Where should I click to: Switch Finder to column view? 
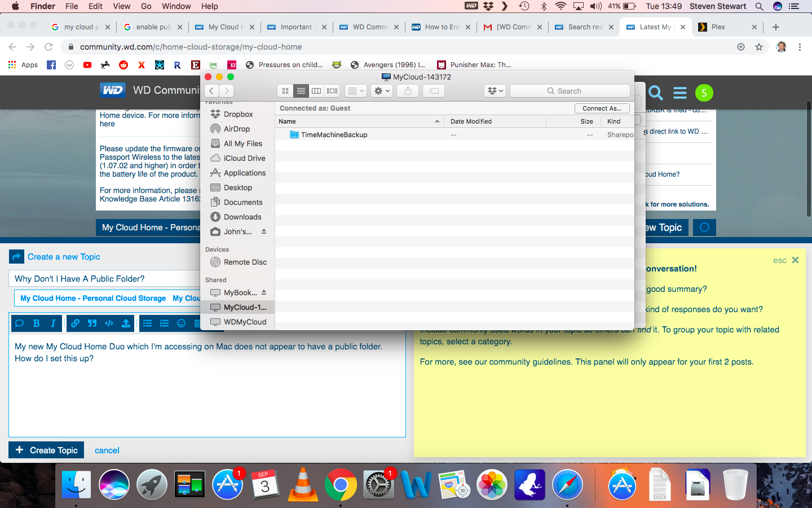pyautogui.click(x=316, y=91)
